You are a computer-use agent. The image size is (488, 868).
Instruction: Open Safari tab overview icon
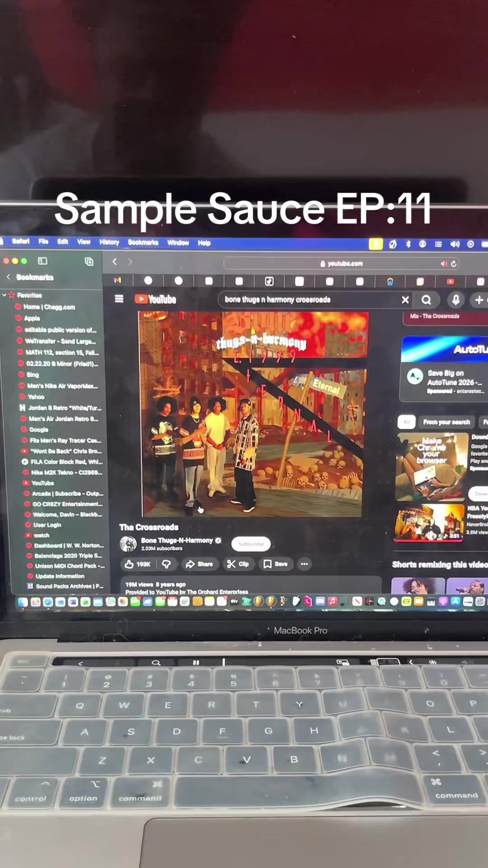[89, 261]
